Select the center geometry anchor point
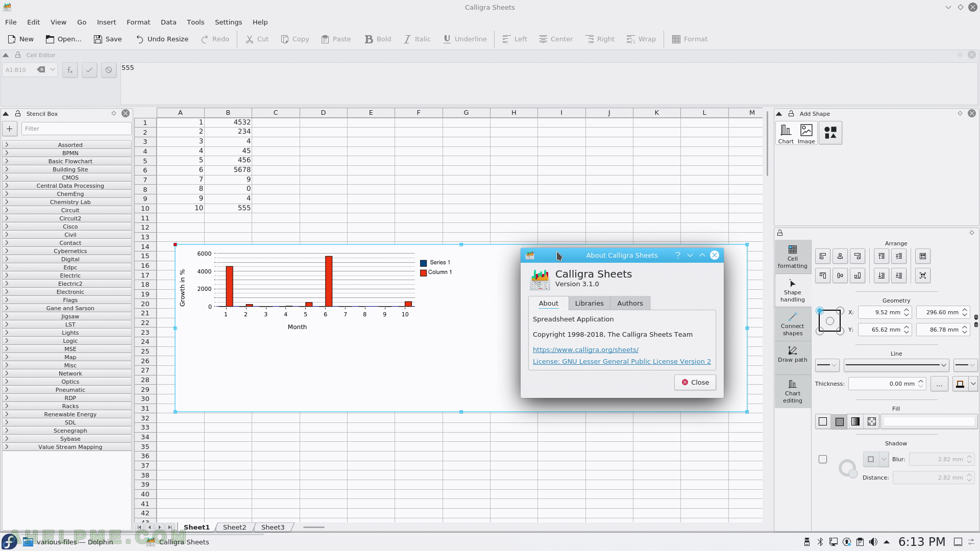Viewport: 980px width, 551px height. click(x=830, y=321)
